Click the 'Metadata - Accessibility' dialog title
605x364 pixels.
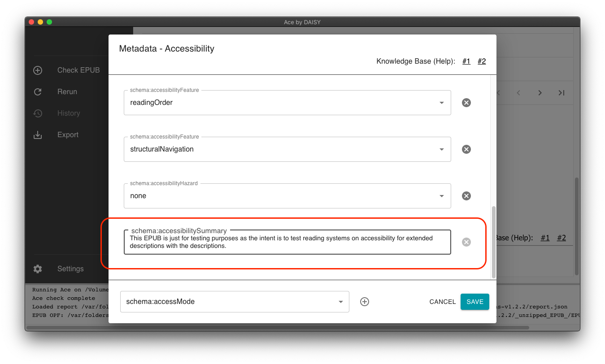click(167, 48)
